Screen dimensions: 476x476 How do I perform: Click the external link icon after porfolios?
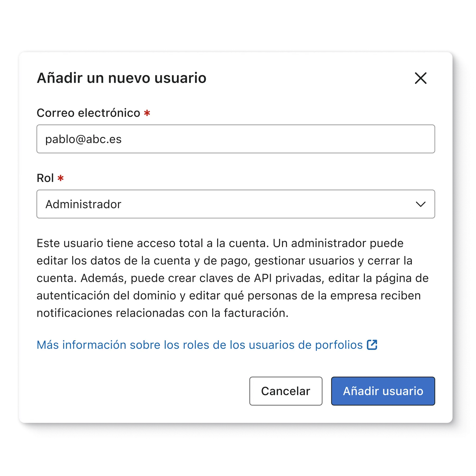pos(372,345)
